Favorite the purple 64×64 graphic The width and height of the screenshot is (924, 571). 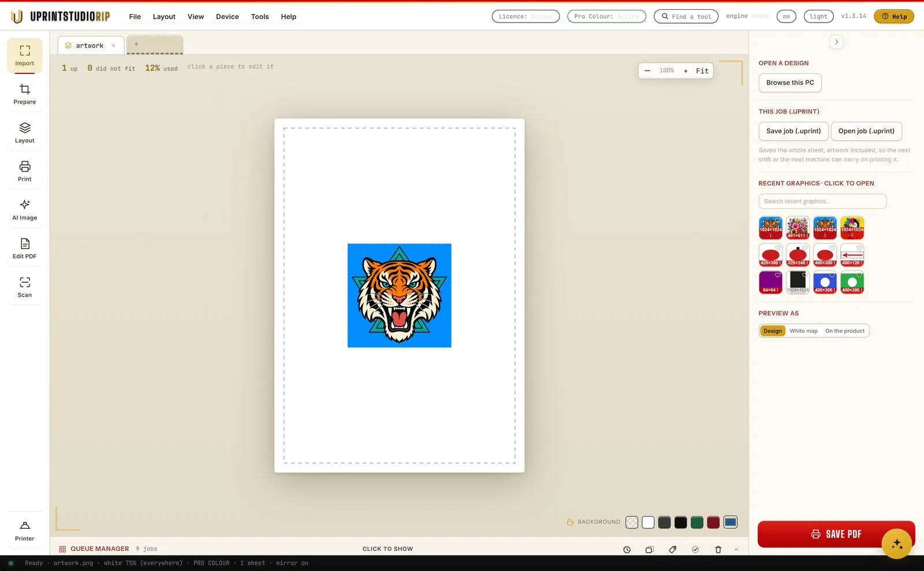pos(778,275)
